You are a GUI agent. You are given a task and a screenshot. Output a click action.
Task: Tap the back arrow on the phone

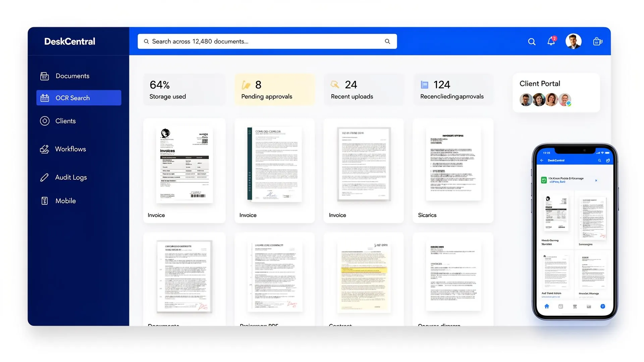point(542,161)
